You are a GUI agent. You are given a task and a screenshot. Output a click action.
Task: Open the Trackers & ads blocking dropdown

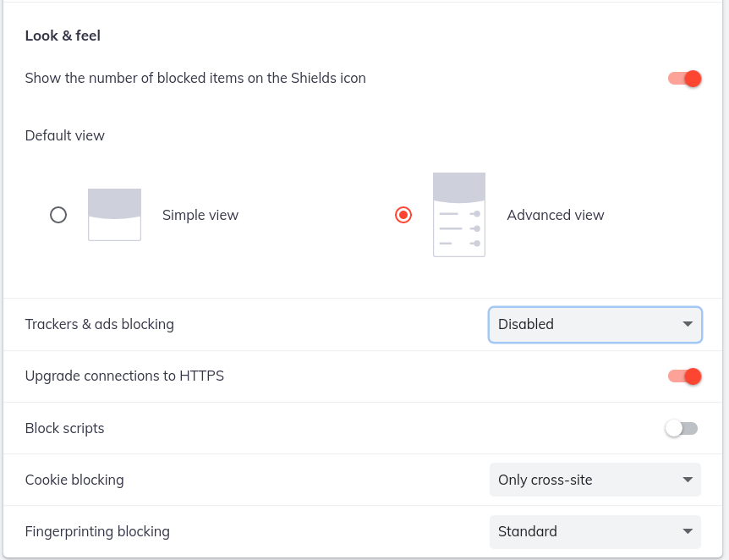coord(595,325)
